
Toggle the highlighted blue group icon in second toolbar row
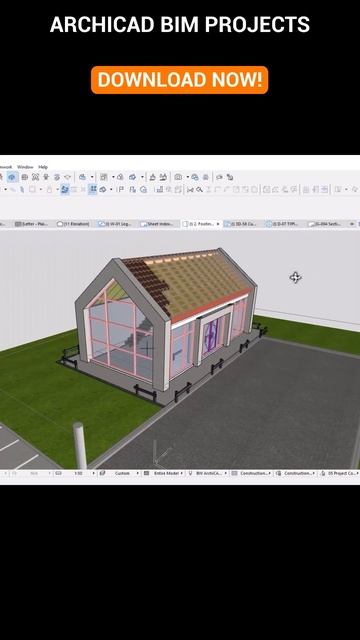tap(64, 189)
